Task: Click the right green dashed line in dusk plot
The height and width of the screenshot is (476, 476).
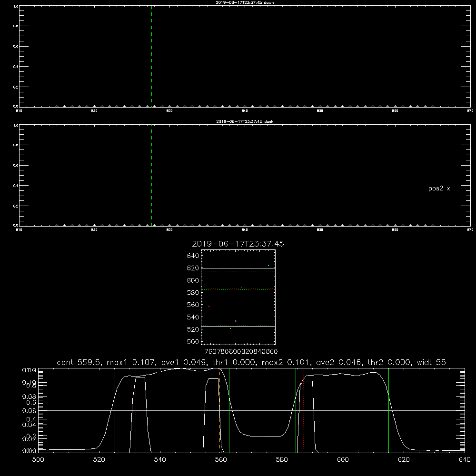Action: coord(263,176)
